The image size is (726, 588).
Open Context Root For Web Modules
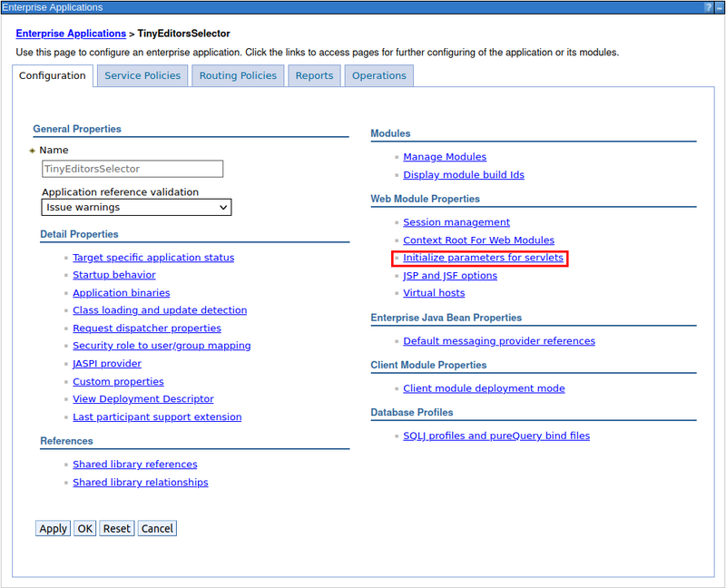tap(478, 240)
